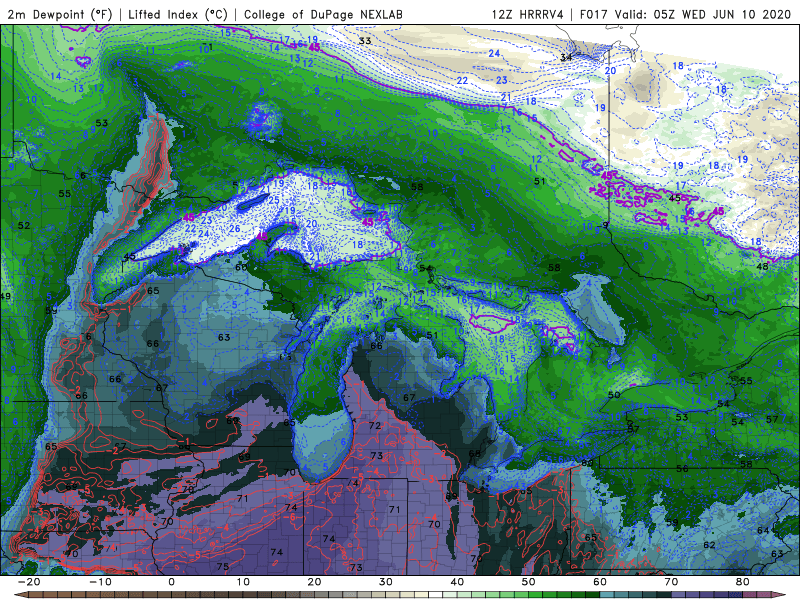
Task: Click the black '62' dewpoint value on map
Action: pos(709,545)
